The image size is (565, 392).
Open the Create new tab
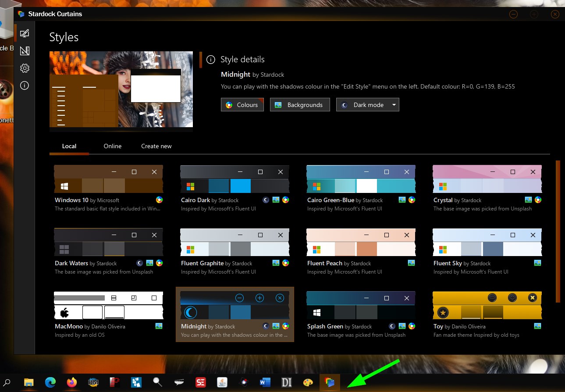[156, 146]
